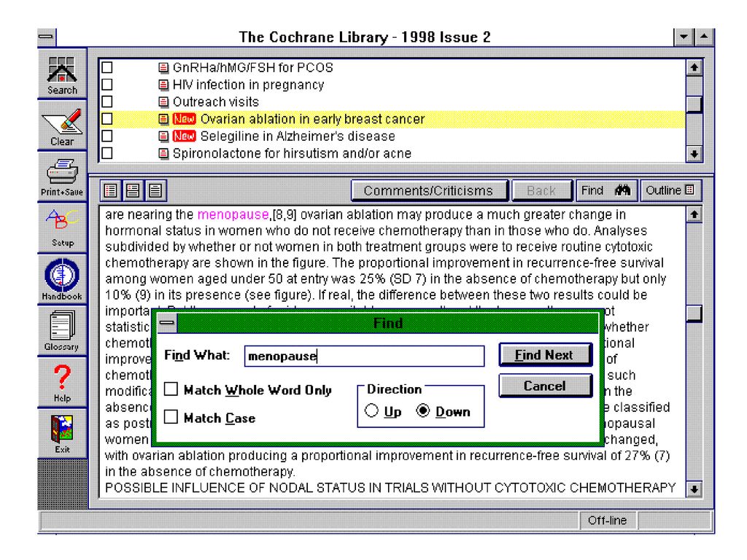Tick checkbox for Selegiline in Alzheimer's disease
Viewport: 747px width, 560px height.
click(107, 136)
